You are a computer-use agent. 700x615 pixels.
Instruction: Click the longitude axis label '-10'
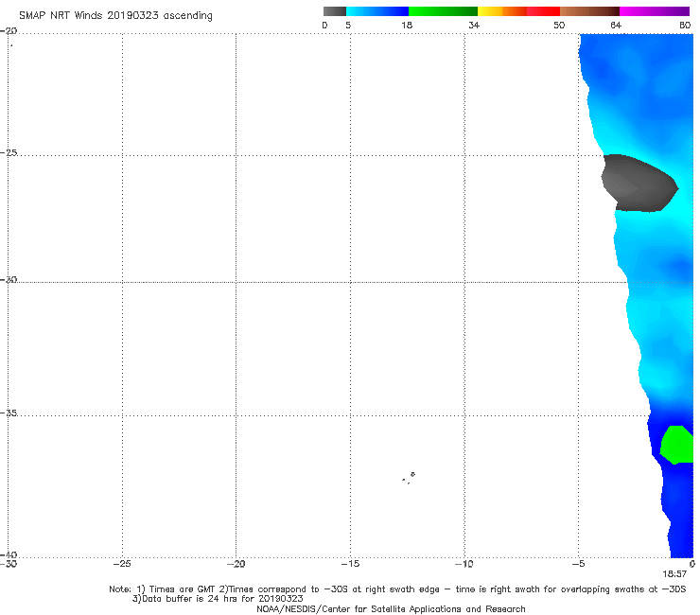(464, 564)
